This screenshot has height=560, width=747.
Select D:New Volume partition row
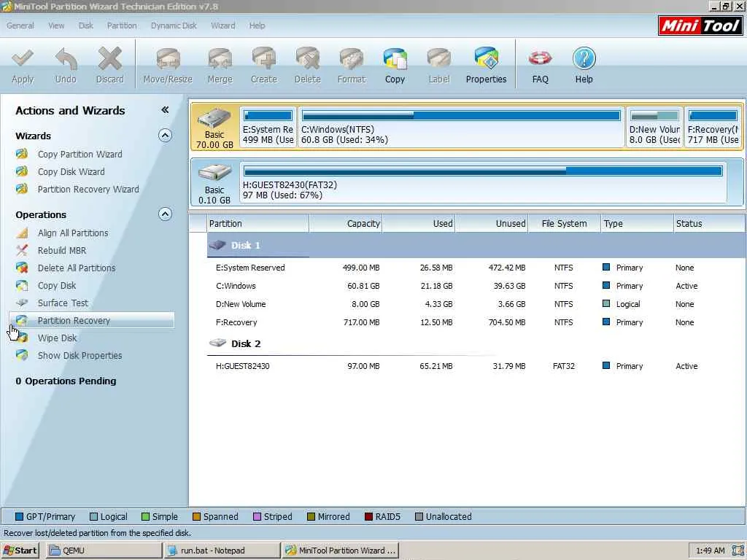click(x=476, y=304)
